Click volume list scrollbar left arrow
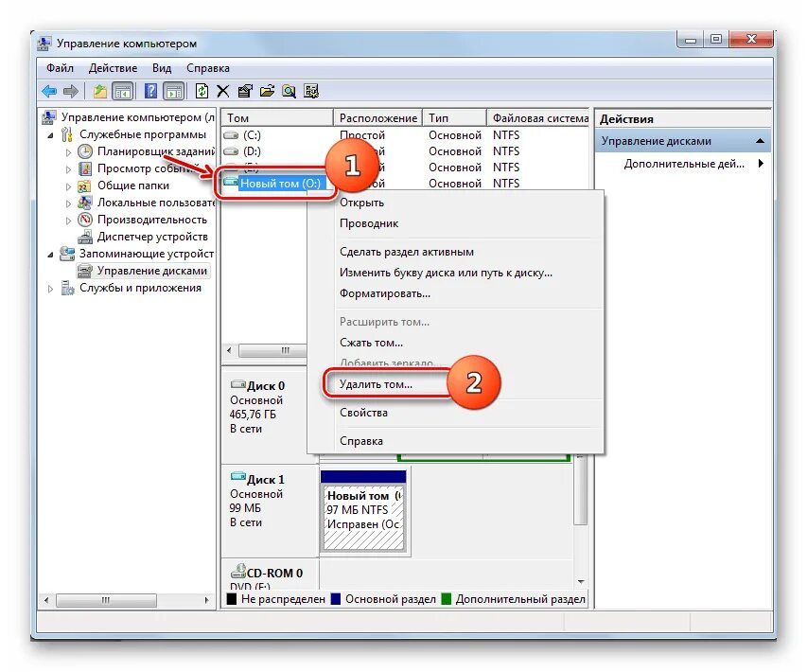Image resolution: width=807 pixels, height=672 pixels. pos(230,350)
